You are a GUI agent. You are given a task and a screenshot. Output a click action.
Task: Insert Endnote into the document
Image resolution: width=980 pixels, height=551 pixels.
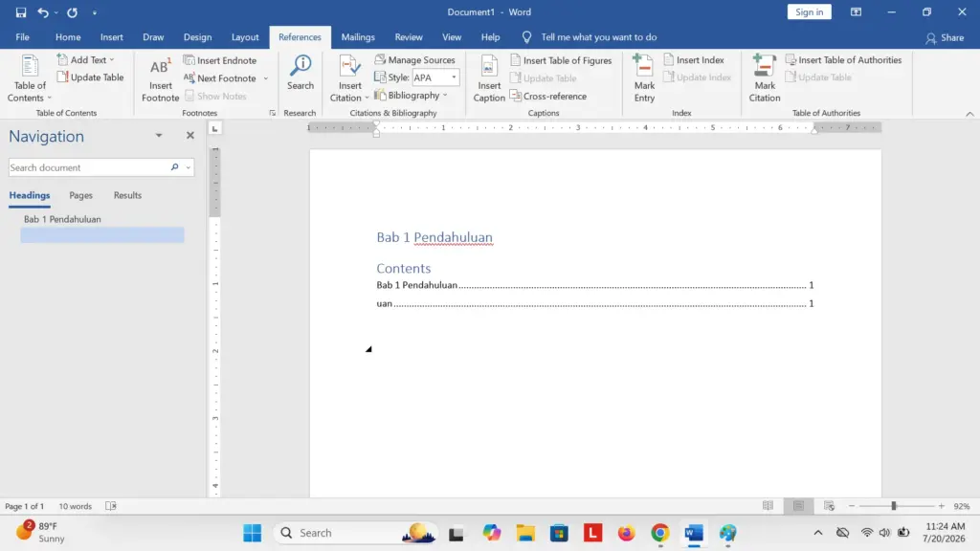220,60
